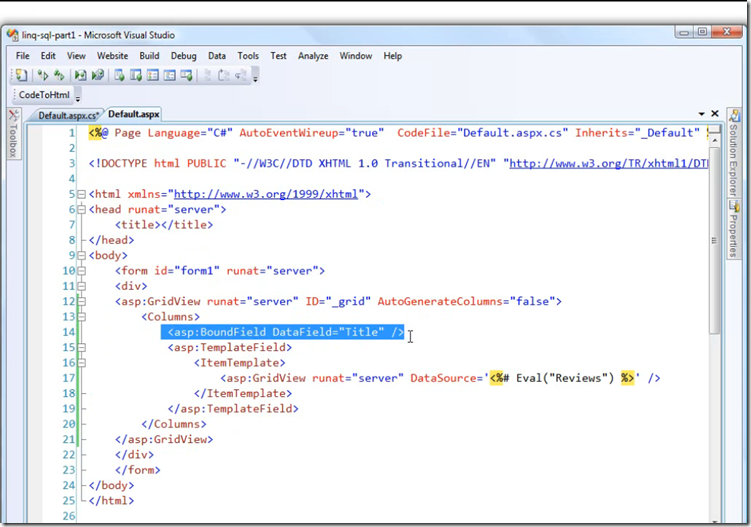This screenshot has height=527, width=751.
Task: Open the Solution Explorer side panel
Action: pos(734,153)
